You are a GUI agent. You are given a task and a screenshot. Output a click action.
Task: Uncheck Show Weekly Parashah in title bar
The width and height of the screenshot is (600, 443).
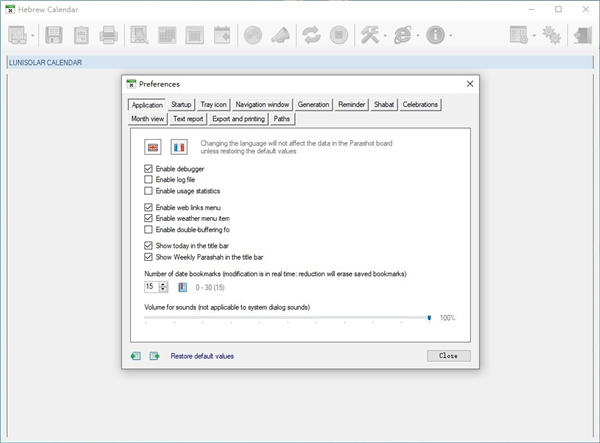point(149,256)
